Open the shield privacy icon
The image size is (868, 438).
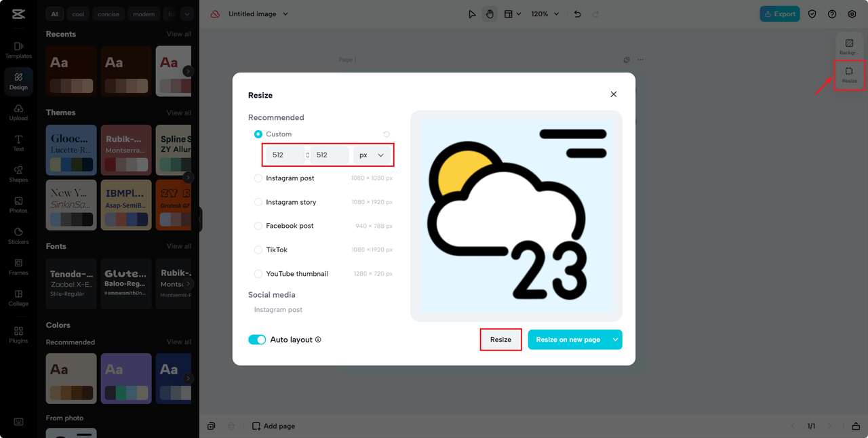point(812,14)
